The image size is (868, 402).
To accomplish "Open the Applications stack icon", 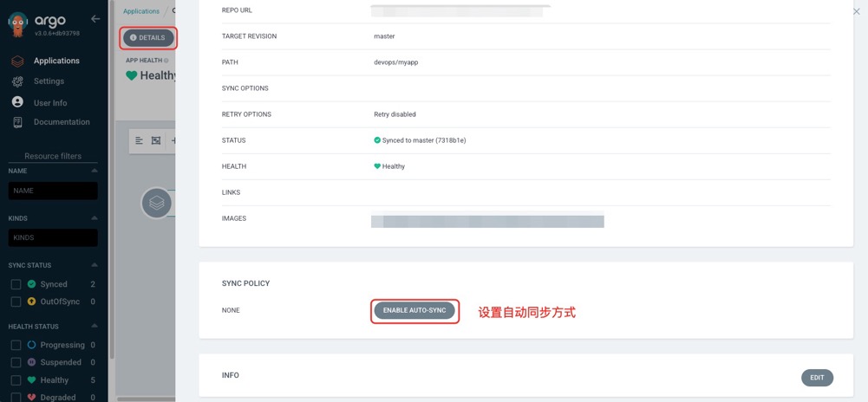I will point(17,62).
